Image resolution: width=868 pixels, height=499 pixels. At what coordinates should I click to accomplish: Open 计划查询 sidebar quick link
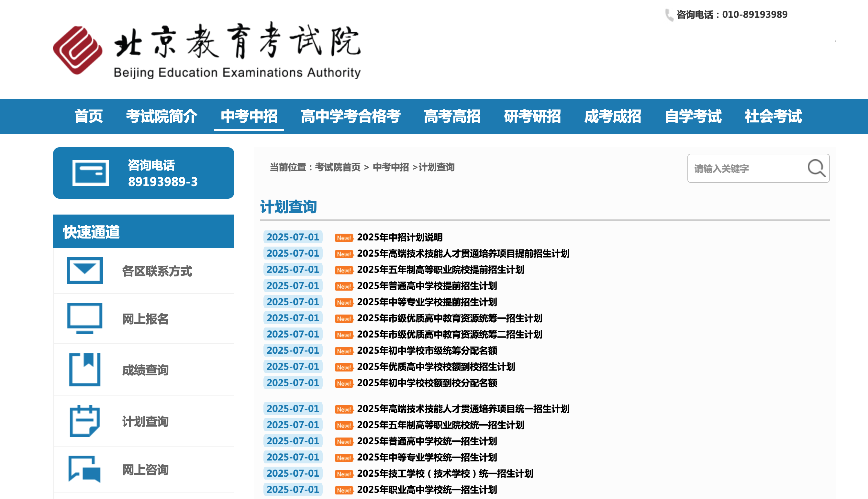pos(145,422)
